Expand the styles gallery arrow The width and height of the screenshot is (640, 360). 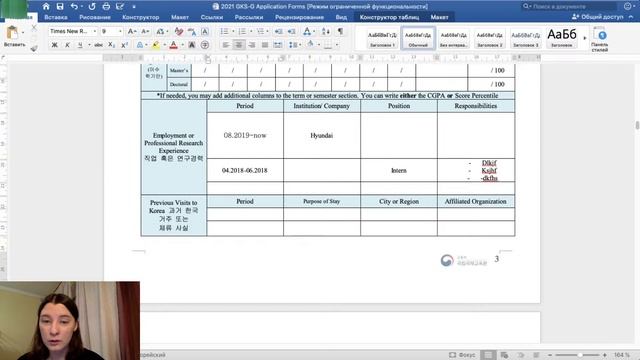coord(584,38)
